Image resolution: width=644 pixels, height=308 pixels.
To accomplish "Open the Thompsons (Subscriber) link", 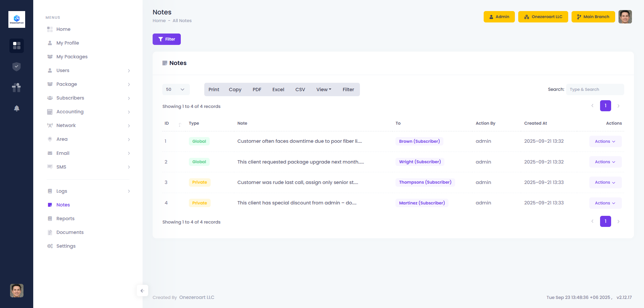I will pos(425,182).
